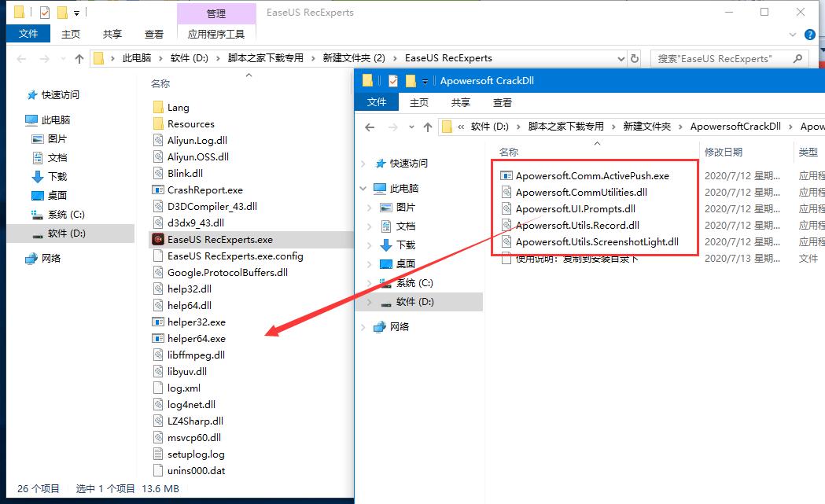Viewport: 825px width, 504px height.
Task: Open the Resources folder icon
Action: [158, 123]
